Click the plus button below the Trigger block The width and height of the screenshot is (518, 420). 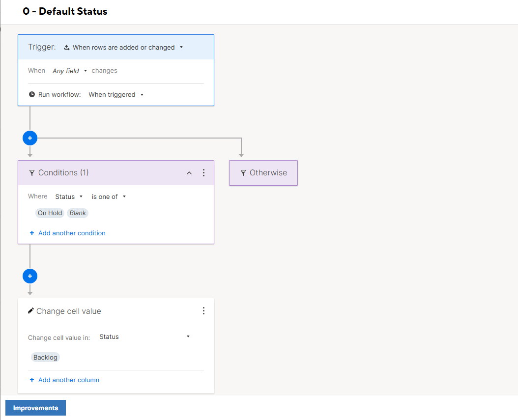[30, 139]
